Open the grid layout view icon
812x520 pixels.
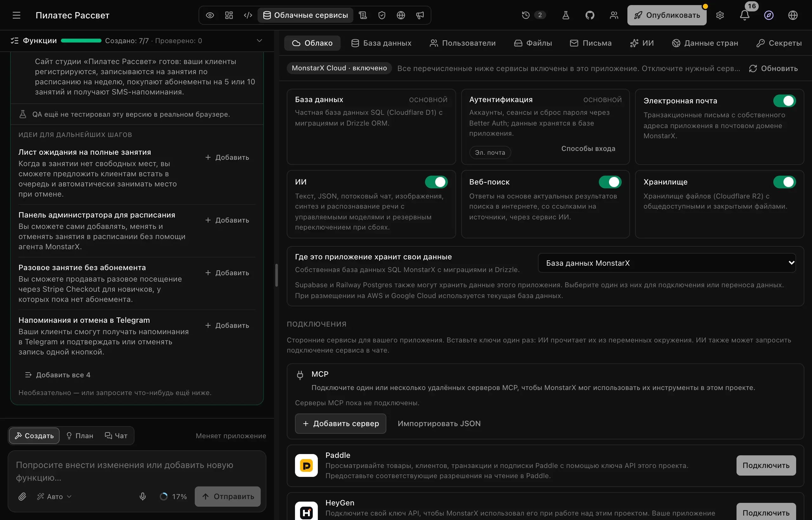[229, 15]
